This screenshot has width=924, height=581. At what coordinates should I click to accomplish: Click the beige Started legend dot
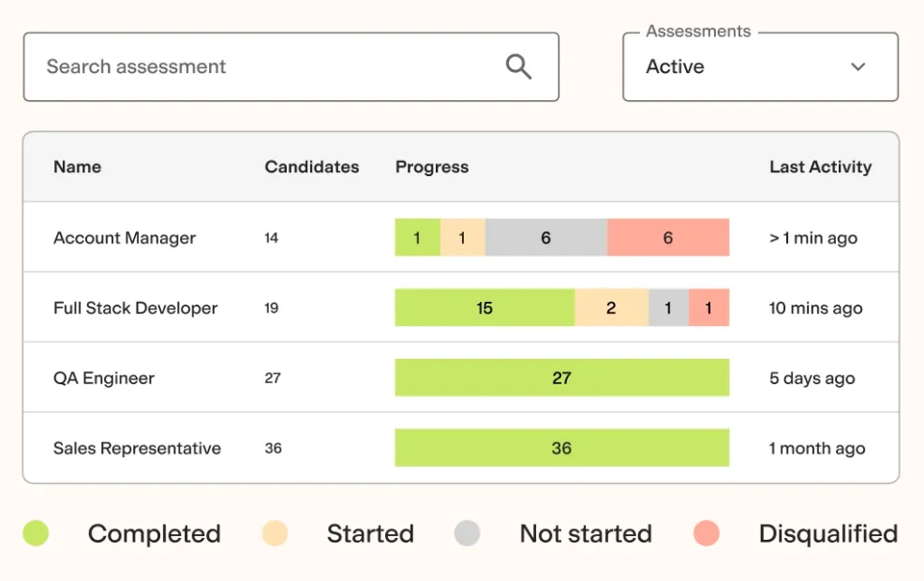click(x=275, y=533)
